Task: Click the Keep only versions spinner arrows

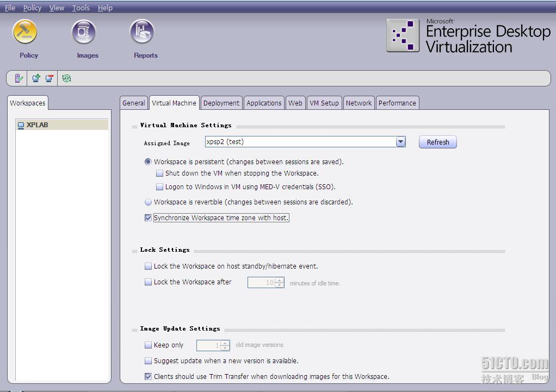Action: [x=225, y=345]
